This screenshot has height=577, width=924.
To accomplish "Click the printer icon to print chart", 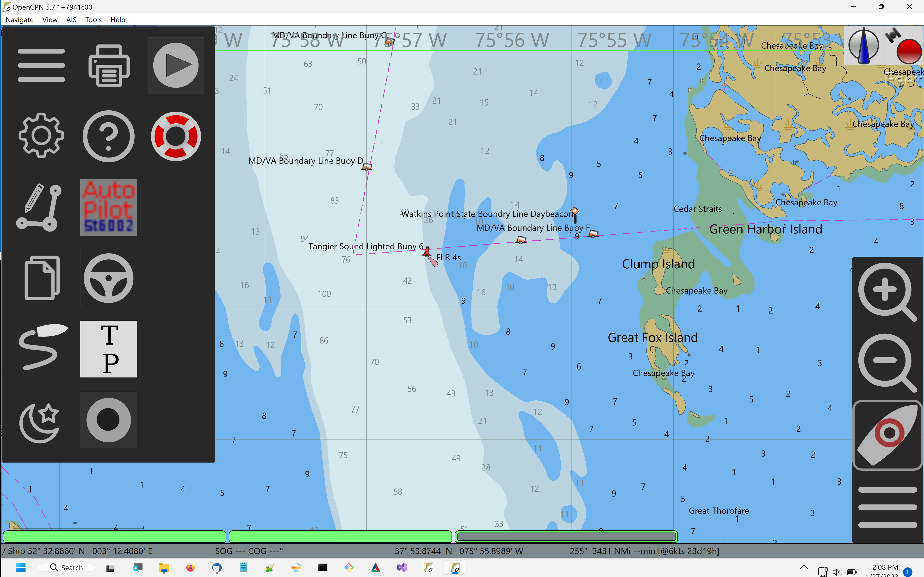I will click(x=109, y=65).
